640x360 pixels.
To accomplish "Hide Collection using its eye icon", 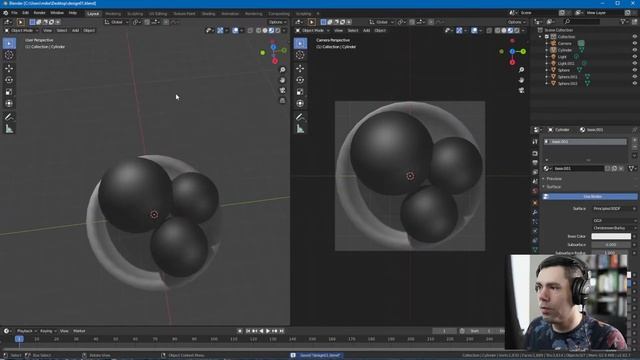I will [635, 37].
